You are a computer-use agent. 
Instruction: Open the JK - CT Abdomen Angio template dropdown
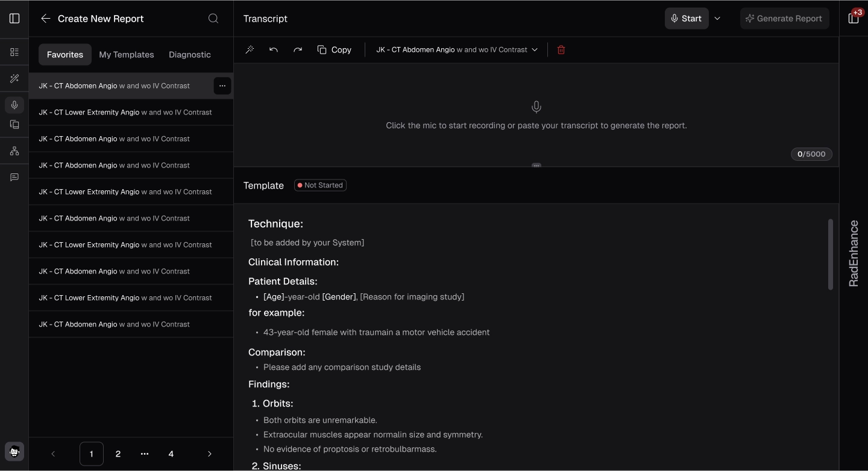[x=457, y=50]
